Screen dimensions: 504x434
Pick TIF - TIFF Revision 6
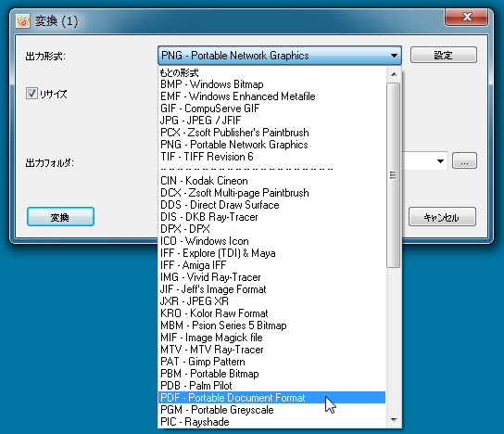pos(272,157)
